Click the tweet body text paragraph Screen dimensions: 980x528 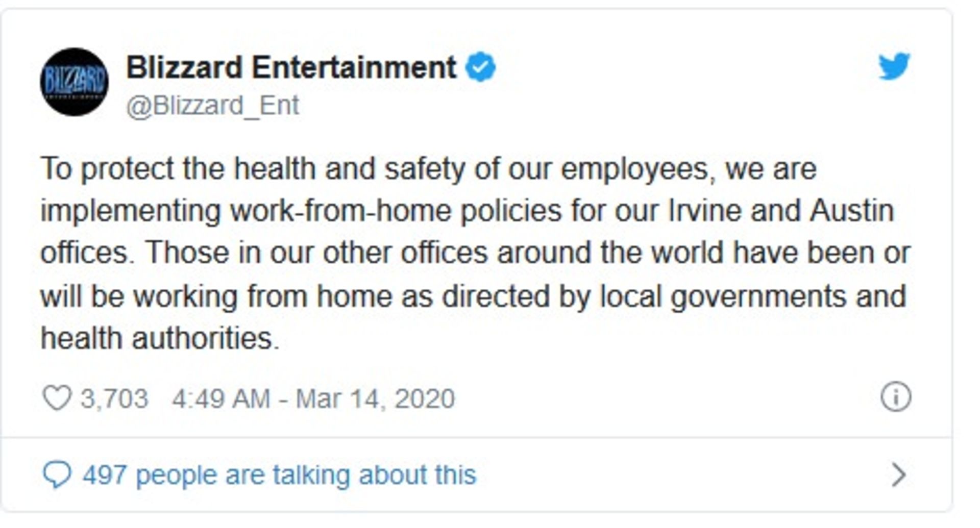pyautogui.click(x=475, y=254)
